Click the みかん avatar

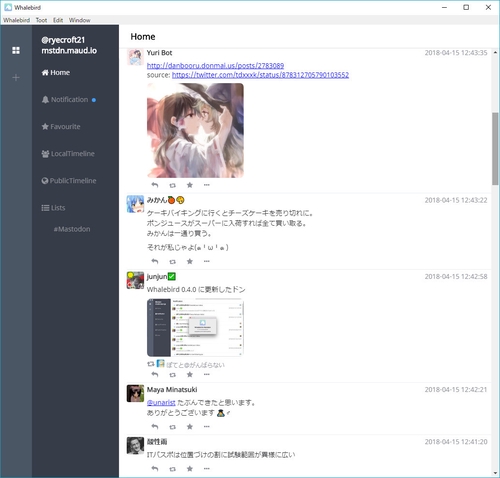135,204
